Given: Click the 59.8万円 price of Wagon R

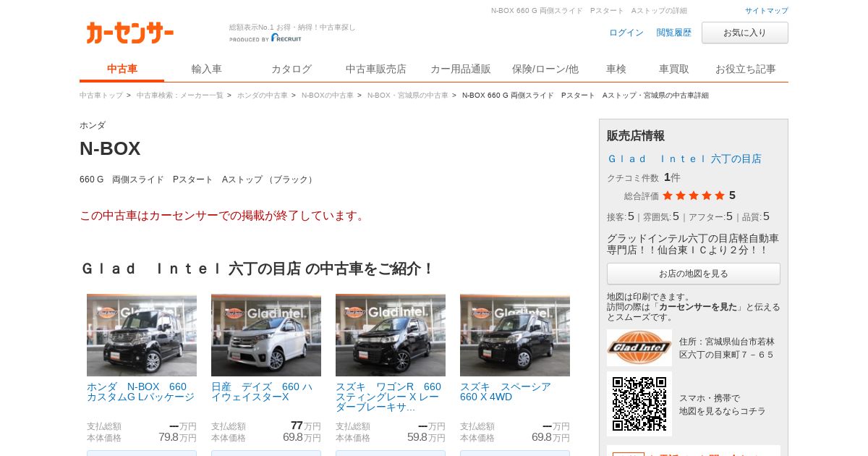Looking at the screenshot, I should (x=426, y=437).
